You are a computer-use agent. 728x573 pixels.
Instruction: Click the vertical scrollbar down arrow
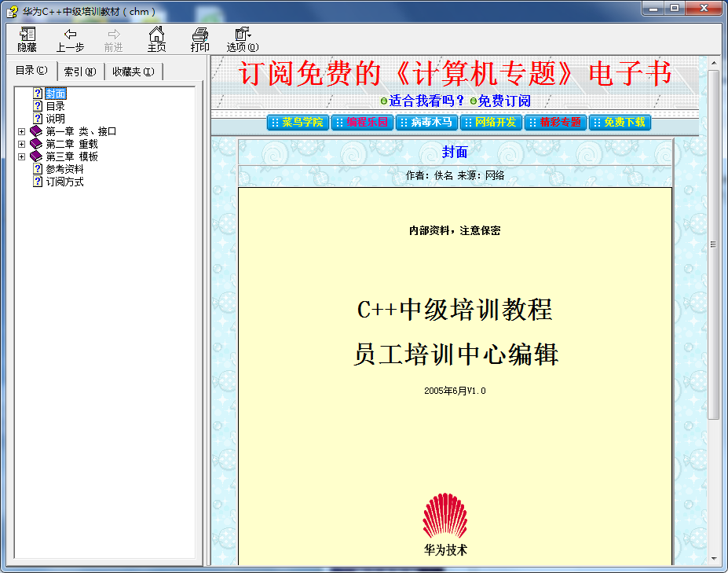713,558
